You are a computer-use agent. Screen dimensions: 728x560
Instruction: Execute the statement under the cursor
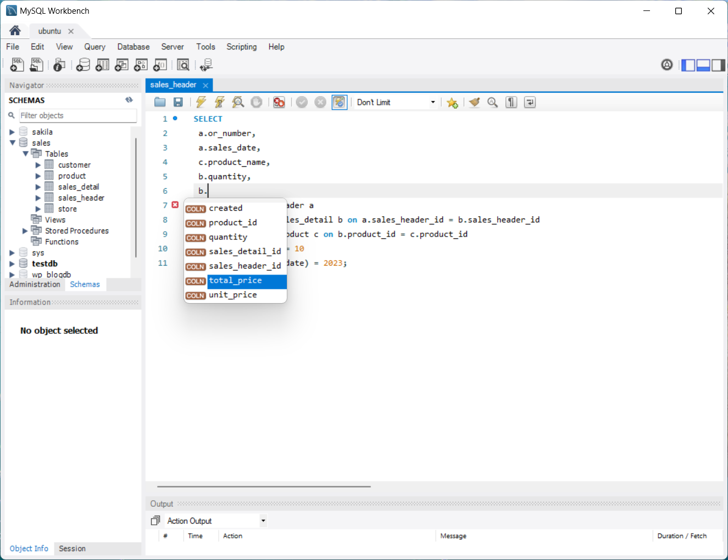click(219, 102)
